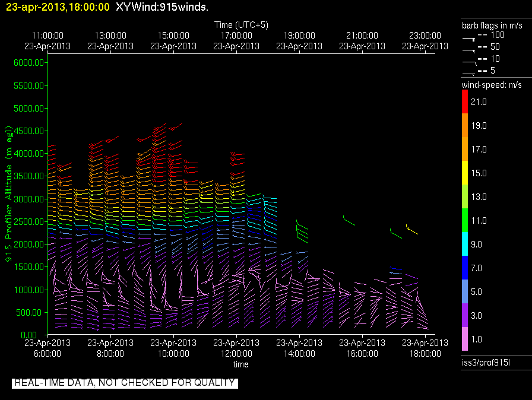Click the wind-speed: m/s legend heading
The width and height of the screenshot is (532, 400).
point(492,85)
